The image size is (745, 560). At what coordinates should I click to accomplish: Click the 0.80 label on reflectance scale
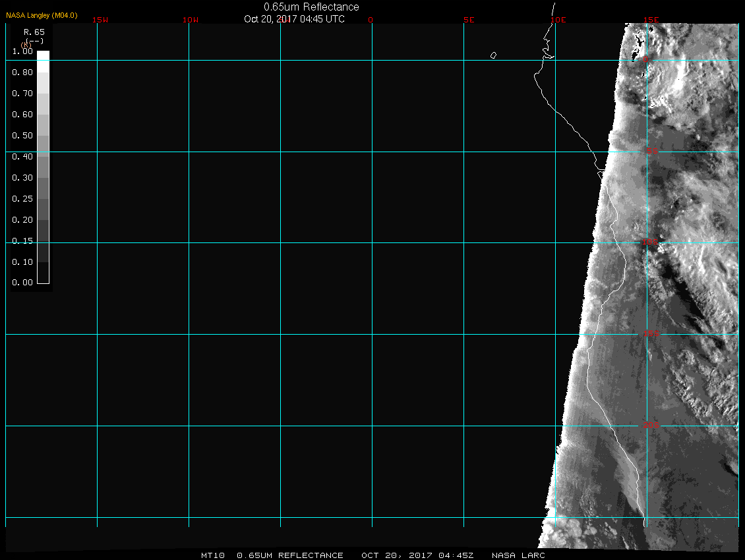tap(22, 72)
